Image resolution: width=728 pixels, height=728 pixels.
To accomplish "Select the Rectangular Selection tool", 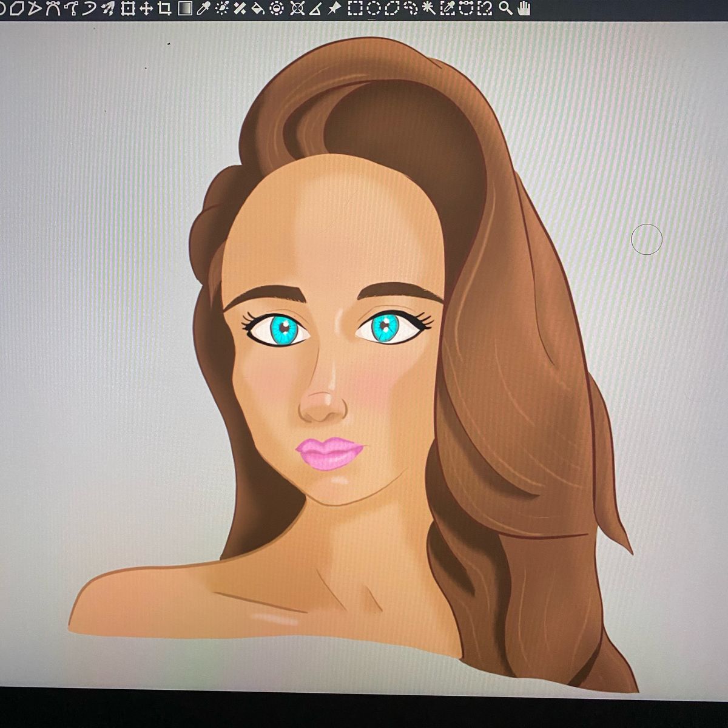I will pyautogui.click(x=356, y=8).
